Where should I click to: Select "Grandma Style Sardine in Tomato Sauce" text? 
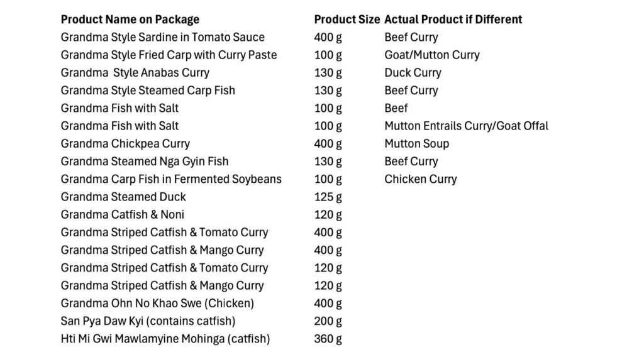(x=162, y=37)
